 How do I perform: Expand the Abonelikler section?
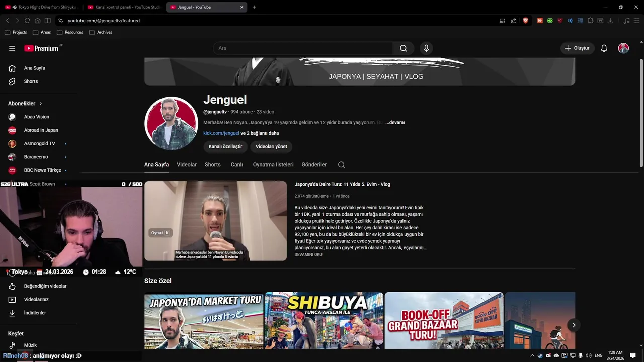(x=25, y=103)
